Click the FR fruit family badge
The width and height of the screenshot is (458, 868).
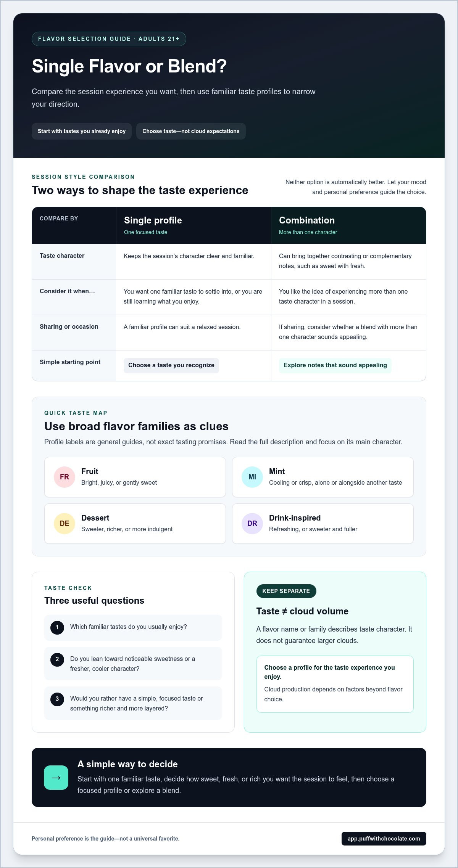[x=65, y=477]
